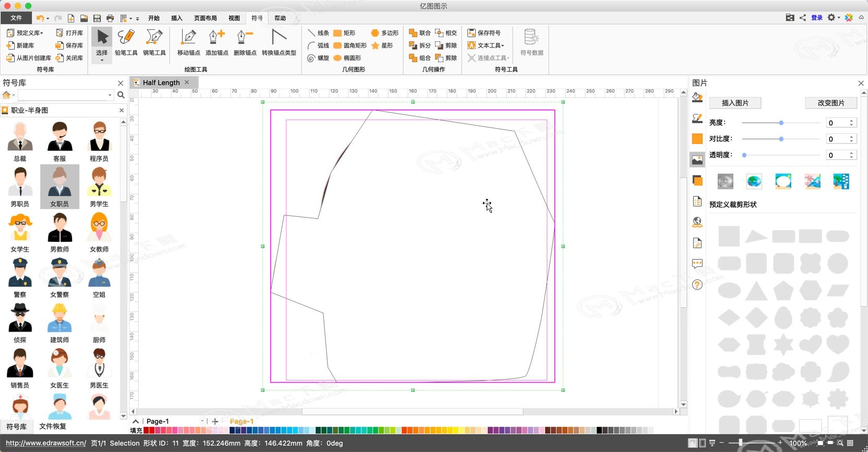Add a new page with plus button
Screen dimensions: 868x452
[215, 421]
